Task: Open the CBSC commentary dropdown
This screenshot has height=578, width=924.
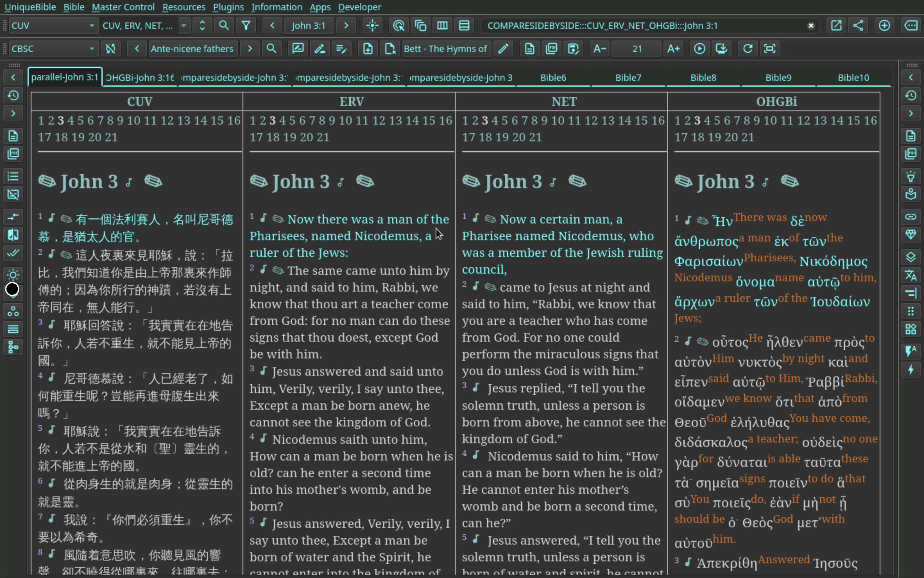Action: click(53, 48)
